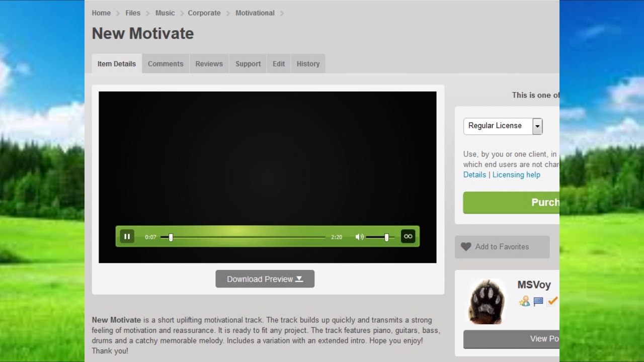Click the volume slider handle
This screenshot has height=362, width=644.
pyautogui.click(x=386, y=237)
